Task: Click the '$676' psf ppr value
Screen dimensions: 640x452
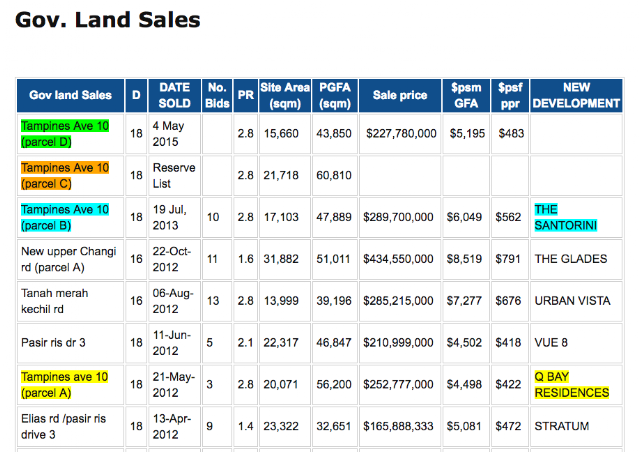Action: pos(508,301)
